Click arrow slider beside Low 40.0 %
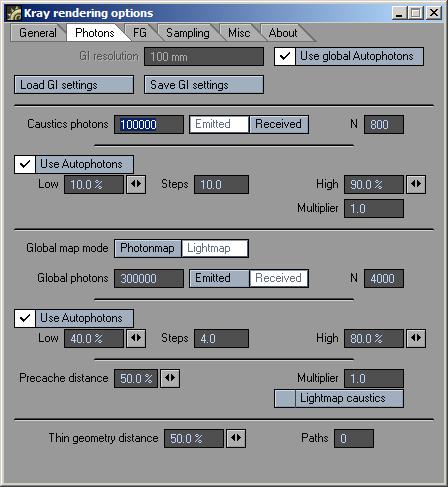Screen dimensions: 448x487 pos(136,338)
